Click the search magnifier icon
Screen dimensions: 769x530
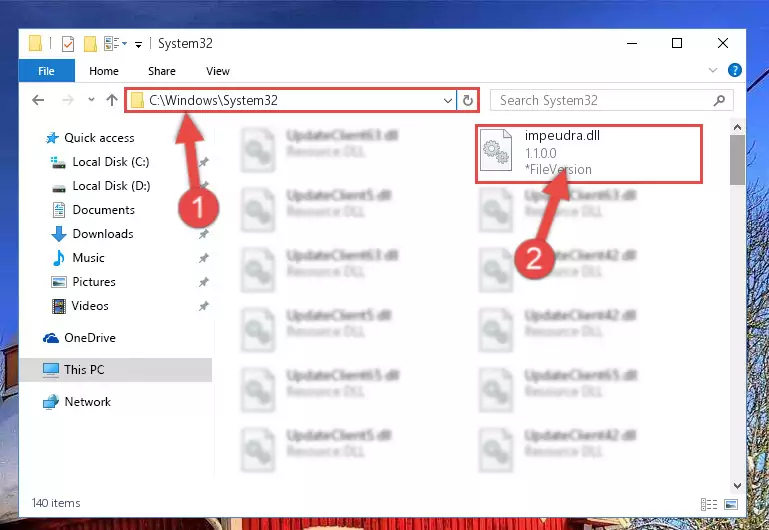click(719, 101)
